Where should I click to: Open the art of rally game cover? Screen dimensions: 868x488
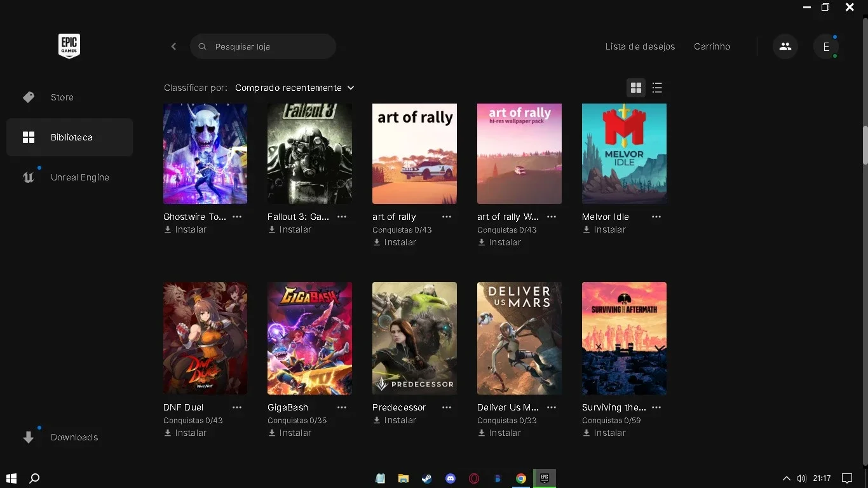414,154
